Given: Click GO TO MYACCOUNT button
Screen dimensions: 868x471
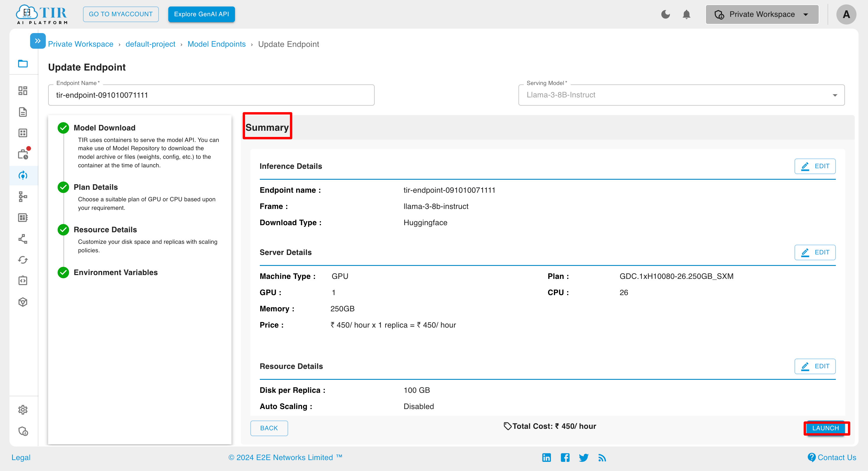Looking at the screenshot, I should 121,14.
